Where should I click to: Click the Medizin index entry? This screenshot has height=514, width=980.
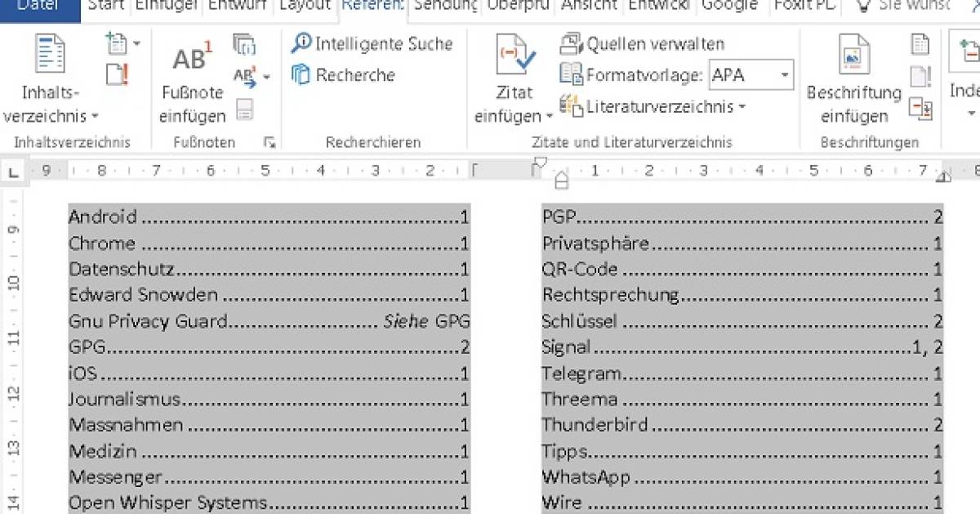pyautogui.click(x=103, y=451)
